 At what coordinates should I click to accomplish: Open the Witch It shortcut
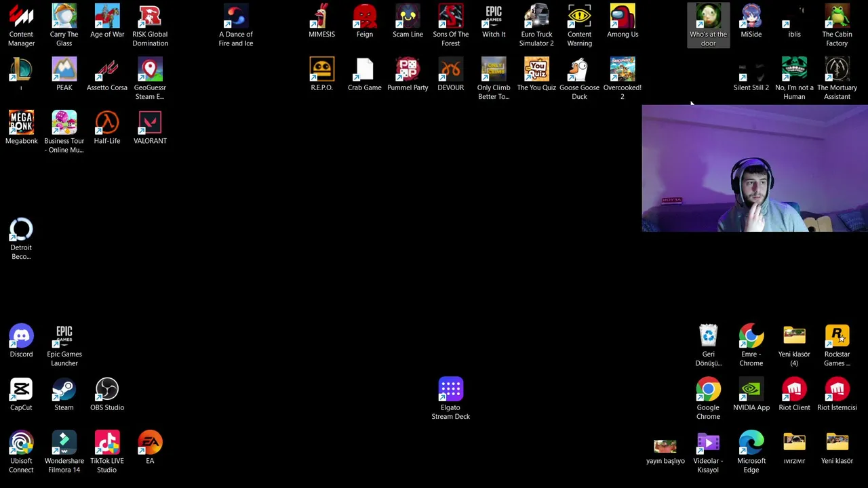[494, 21]
